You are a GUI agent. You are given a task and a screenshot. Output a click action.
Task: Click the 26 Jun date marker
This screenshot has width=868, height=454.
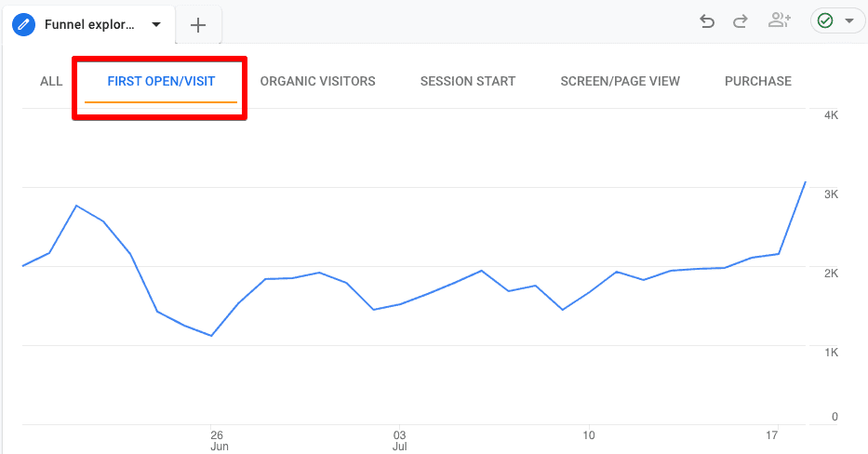pos(219,441)
